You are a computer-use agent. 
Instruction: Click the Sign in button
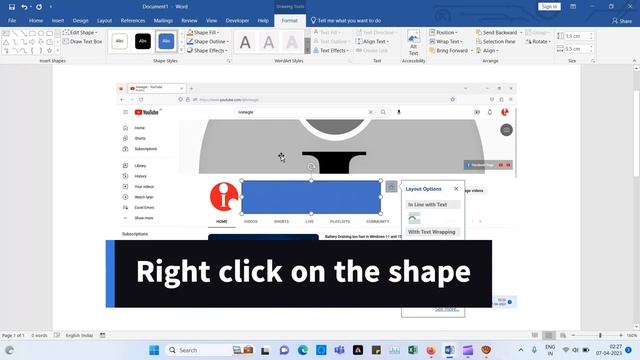click(549, 7)
